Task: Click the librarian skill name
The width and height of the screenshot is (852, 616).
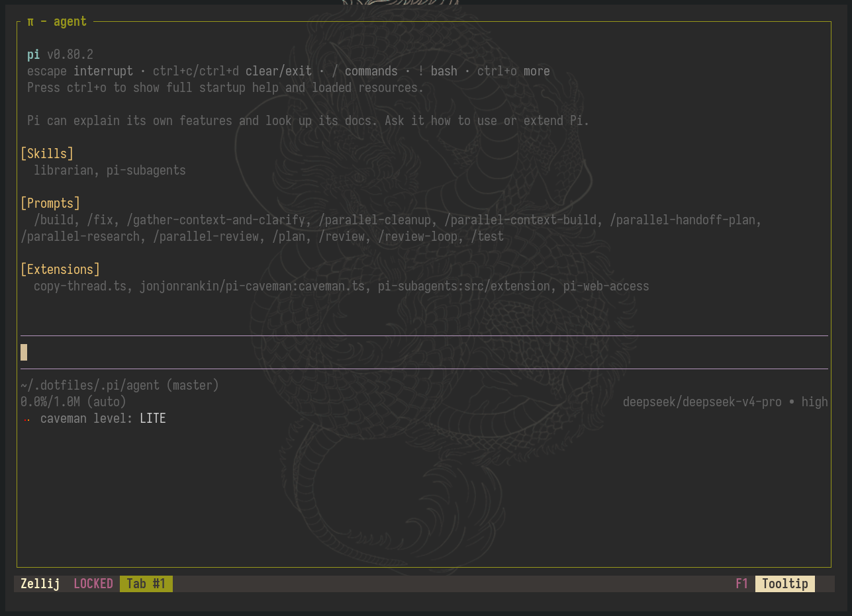Action: [64, 170]
